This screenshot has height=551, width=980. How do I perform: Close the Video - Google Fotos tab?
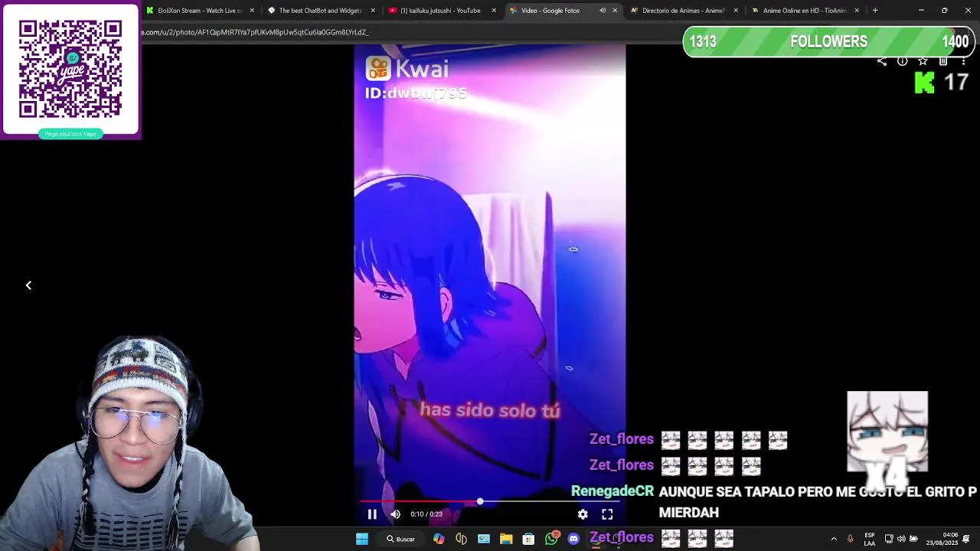pos(615,11)
